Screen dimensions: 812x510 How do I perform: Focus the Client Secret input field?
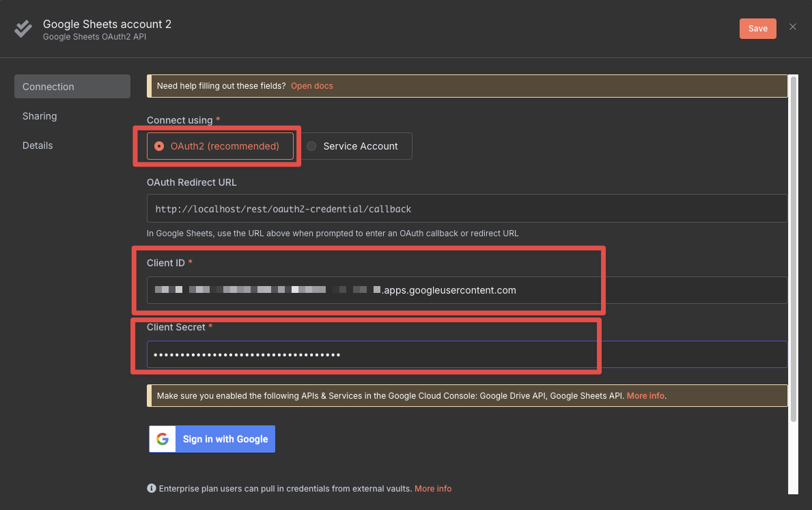pos(467,354)
